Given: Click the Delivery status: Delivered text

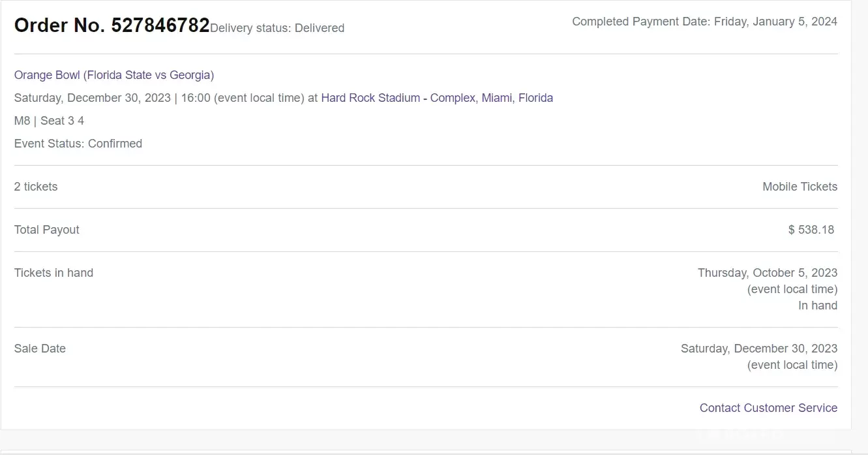Looking at the screenshot, I should [x=277, y=28].
